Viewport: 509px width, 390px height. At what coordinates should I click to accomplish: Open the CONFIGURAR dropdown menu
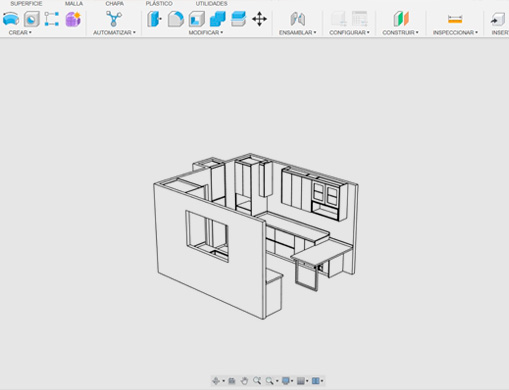(349, 32)
